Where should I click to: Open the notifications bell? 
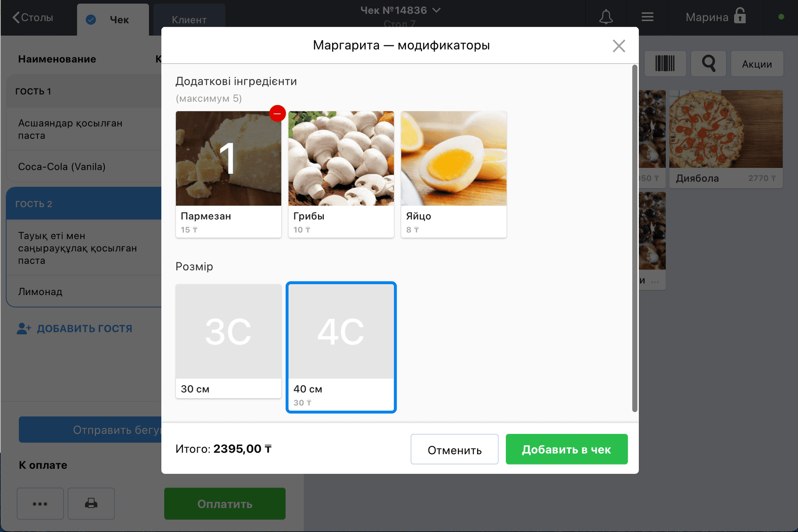click(x=606, y=17)
